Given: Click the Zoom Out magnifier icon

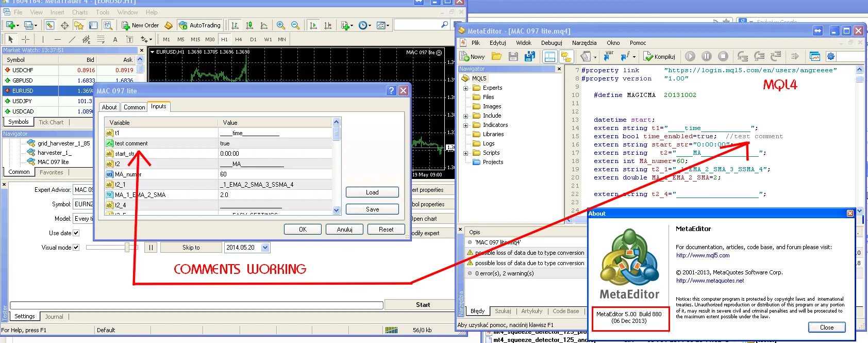Looking at the screenshot, I should point(295,25).
